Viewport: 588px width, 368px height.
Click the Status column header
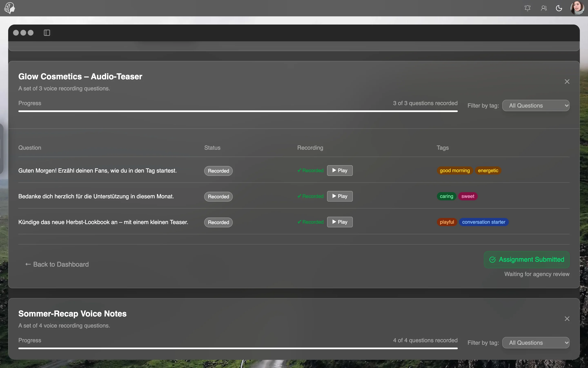(x=212, y=148)
